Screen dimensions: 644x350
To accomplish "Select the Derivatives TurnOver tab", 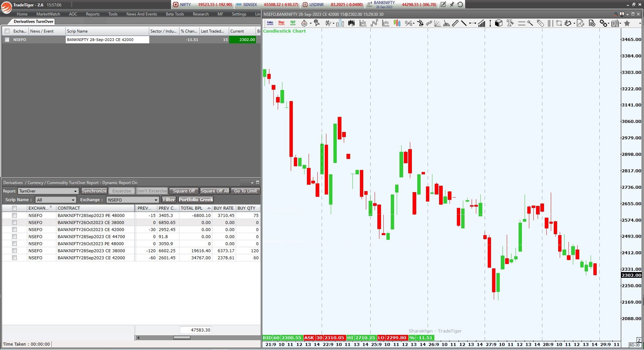I will [33, 21].
